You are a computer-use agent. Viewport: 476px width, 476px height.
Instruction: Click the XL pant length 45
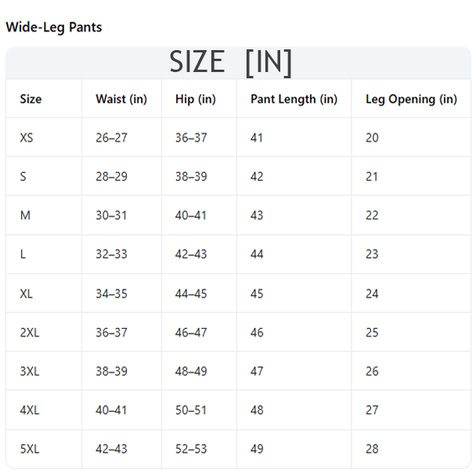pyautogui.click(x=257, y=294)
